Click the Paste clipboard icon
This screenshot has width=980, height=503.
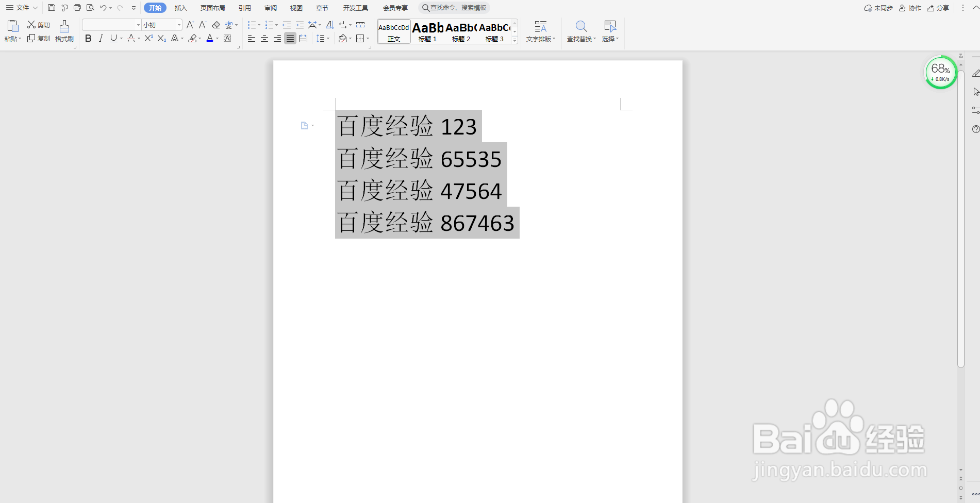pos(13,26)
